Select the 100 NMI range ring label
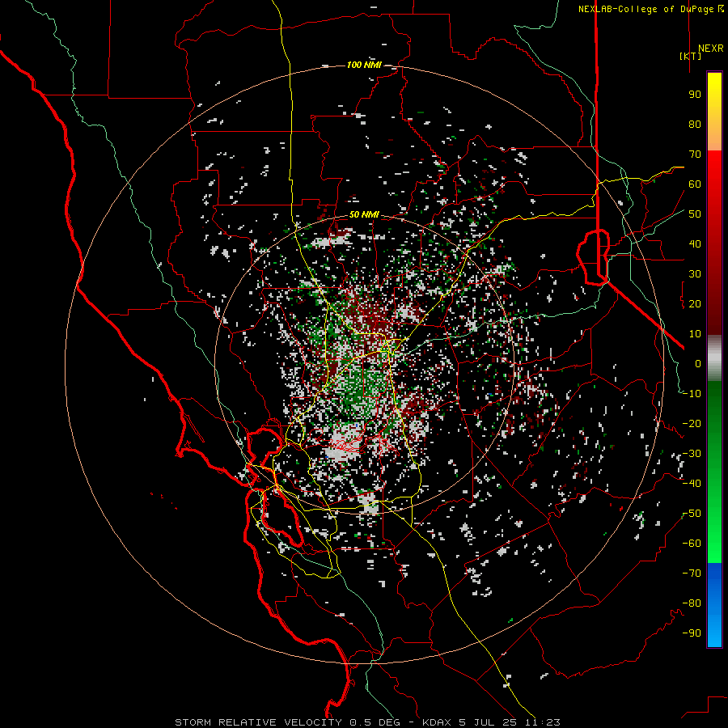Screen dimensions: 728x728 (364, 65)
